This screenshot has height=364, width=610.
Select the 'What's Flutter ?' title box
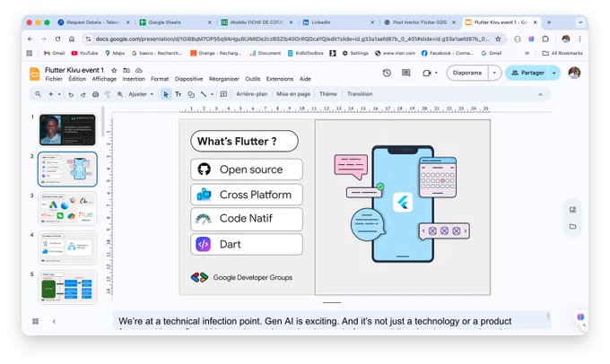[244, 141]
